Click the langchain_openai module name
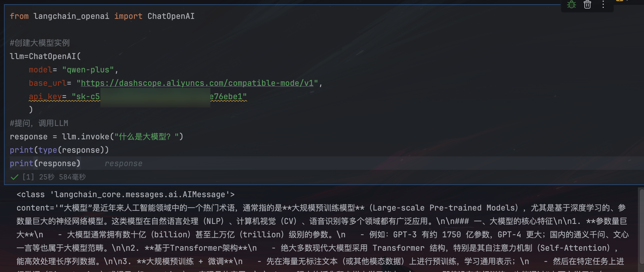The image size is (644, 272). (72, 16)
